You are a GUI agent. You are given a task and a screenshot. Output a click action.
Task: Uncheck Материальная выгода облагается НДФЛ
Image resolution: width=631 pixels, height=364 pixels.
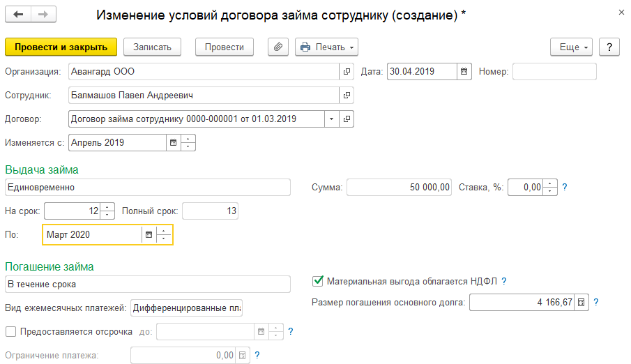click(317, 281)
